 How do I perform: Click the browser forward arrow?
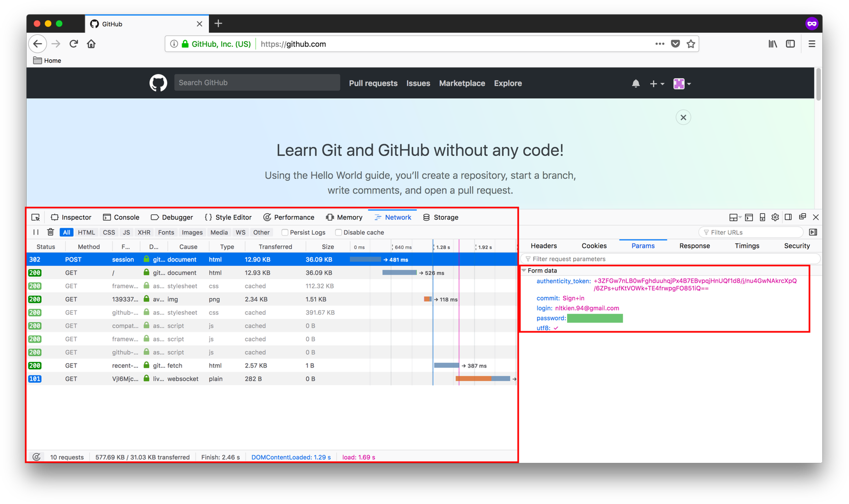[x=56, y=44]
